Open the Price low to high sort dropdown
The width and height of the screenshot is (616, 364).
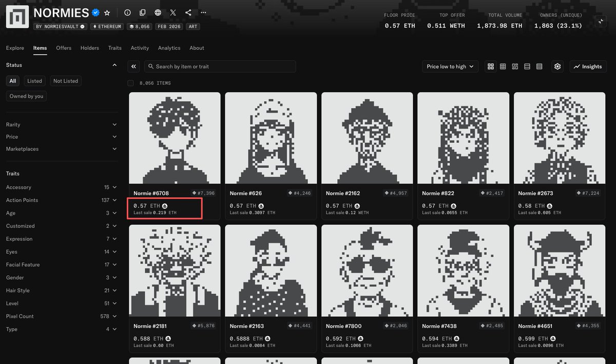pyautogui.click(x=450, y=66)
